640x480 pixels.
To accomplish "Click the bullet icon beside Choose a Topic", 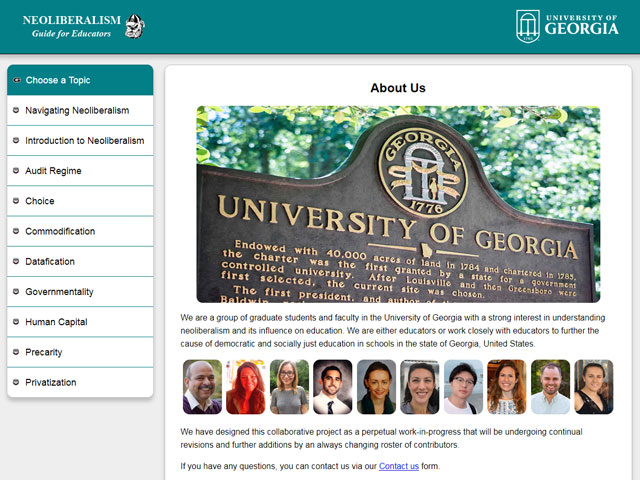I will coord(17,80).
